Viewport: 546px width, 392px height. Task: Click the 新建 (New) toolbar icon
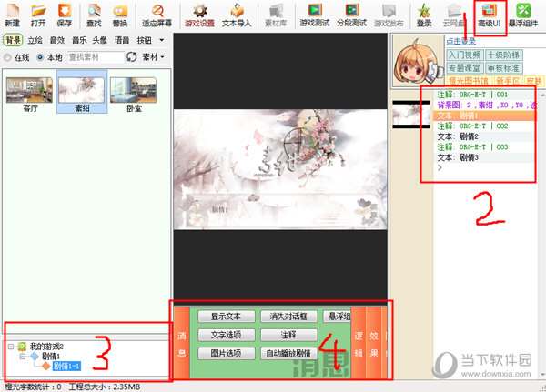(13, 15)
